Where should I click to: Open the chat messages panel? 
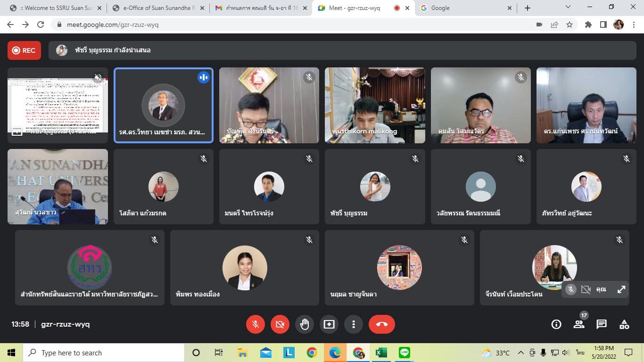(x=602, y=324)
